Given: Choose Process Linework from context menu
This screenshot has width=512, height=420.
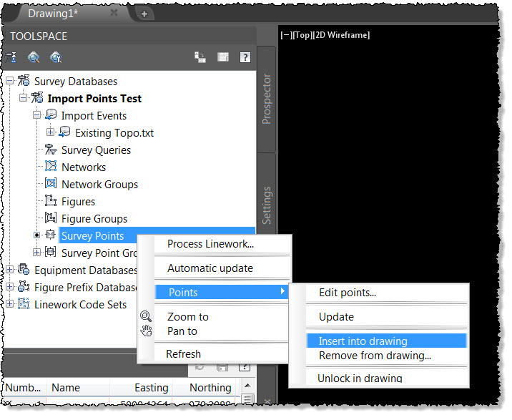Looking at the screenshot, I should (222, 244).
